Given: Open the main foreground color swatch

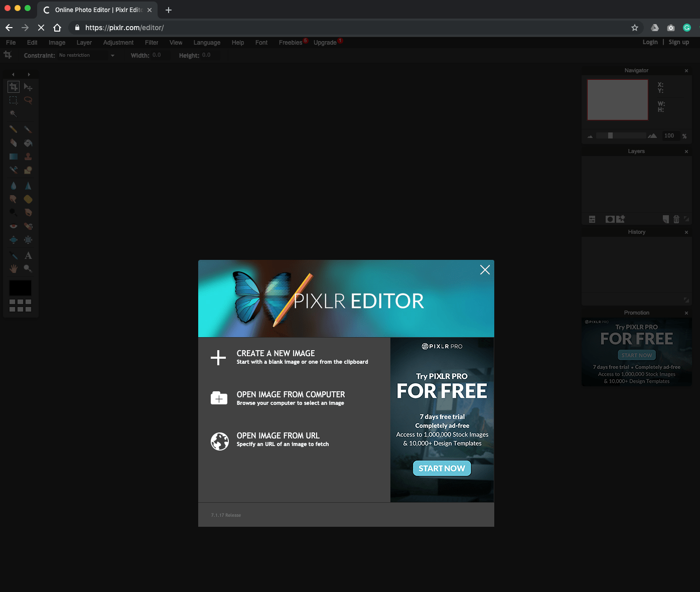Looking at the screenshot, I should tap(20, 288).
